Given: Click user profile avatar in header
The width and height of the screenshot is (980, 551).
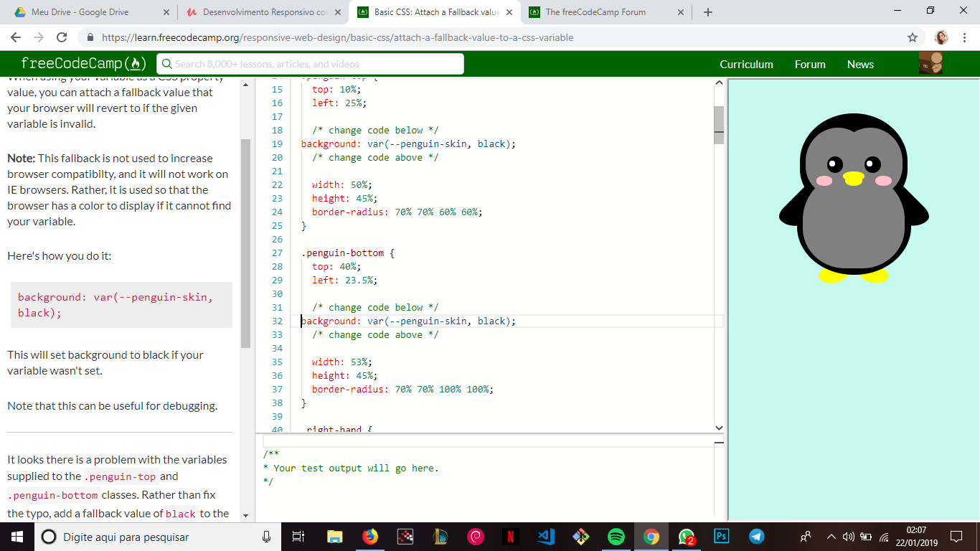Looking at the screenshot, I should click(930, 64).
